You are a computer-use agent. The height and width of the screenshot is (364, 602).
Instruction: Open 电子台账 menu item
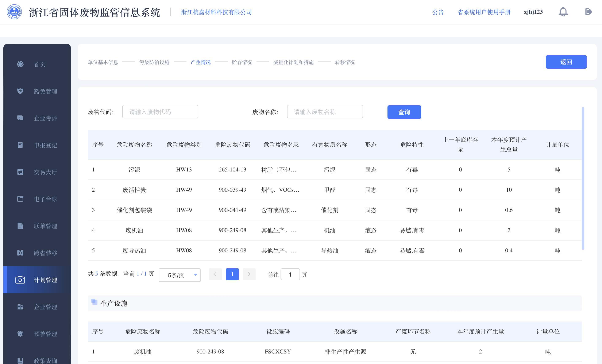(45, 199)
